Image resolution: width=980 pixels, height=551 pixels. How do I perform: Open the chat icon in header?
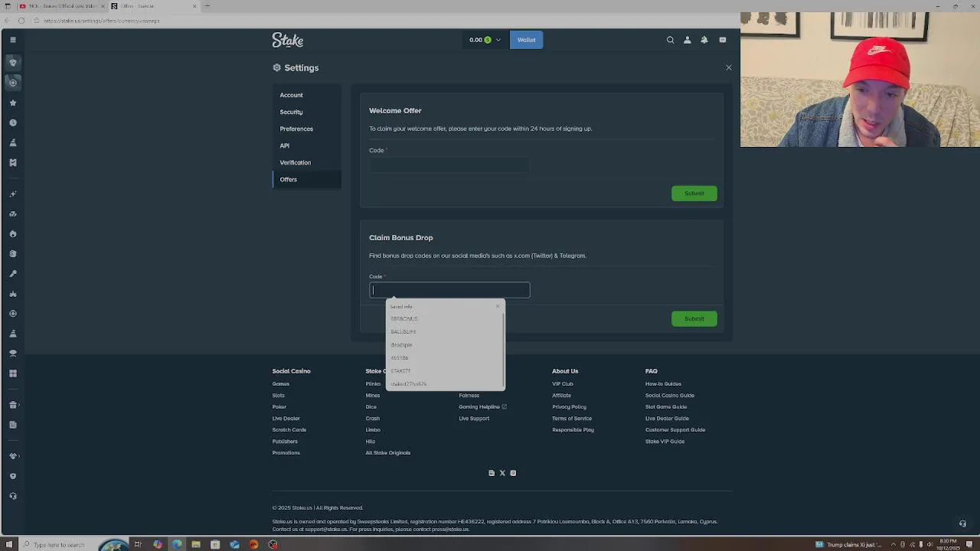coord(722,40)
